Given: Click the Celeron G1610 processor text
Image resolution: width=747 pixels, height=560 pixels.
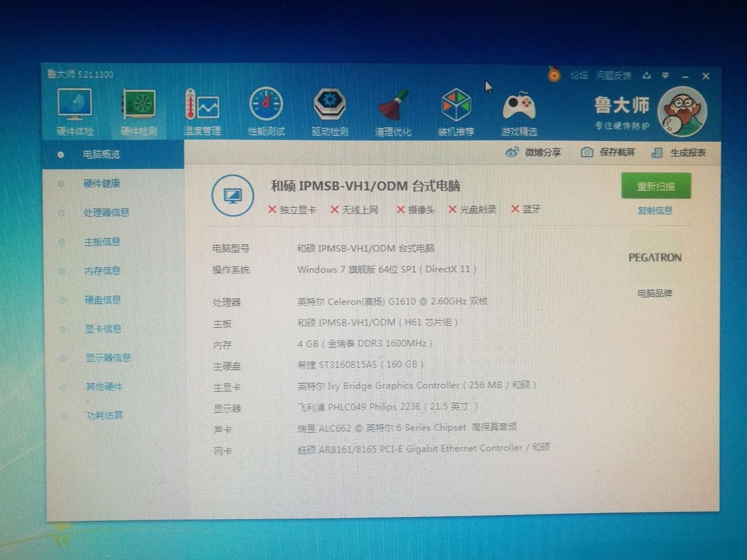Looking at the screenshot, I should pos(393,301).
